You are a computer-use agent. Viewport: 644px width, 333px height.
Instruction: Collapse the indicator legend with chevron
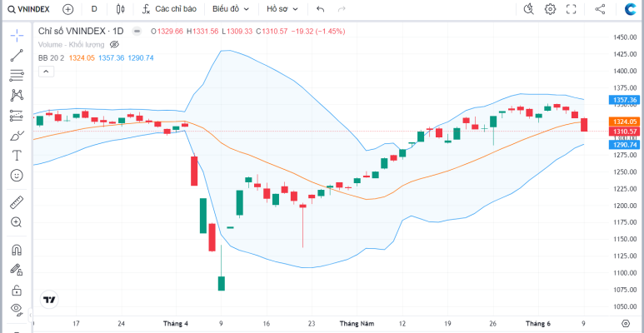point(46,72)
